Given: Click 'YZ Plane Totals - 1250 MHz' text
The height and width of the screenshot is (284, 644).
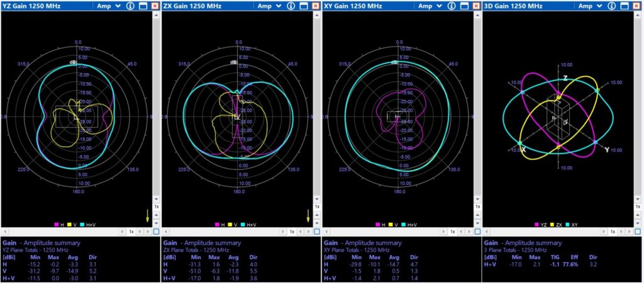Looking at the screenshot, I should pyautogui.click(x=36, y=250).
